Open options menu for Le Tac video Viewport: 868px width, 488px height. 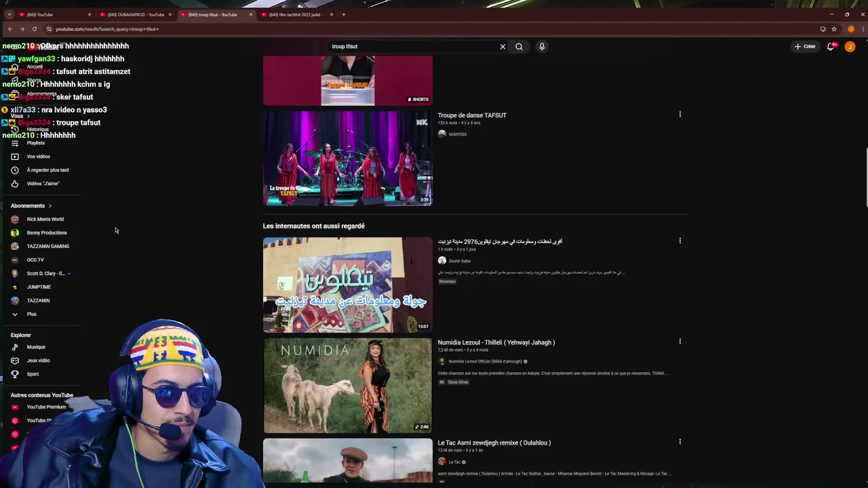click(680, 442)
